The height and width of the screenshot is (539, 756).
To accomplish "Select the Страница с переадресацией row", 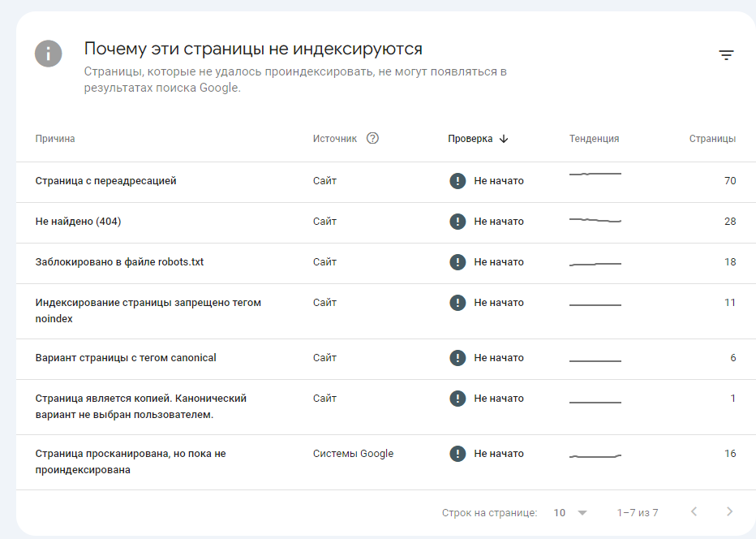I will tap(105, 180).
